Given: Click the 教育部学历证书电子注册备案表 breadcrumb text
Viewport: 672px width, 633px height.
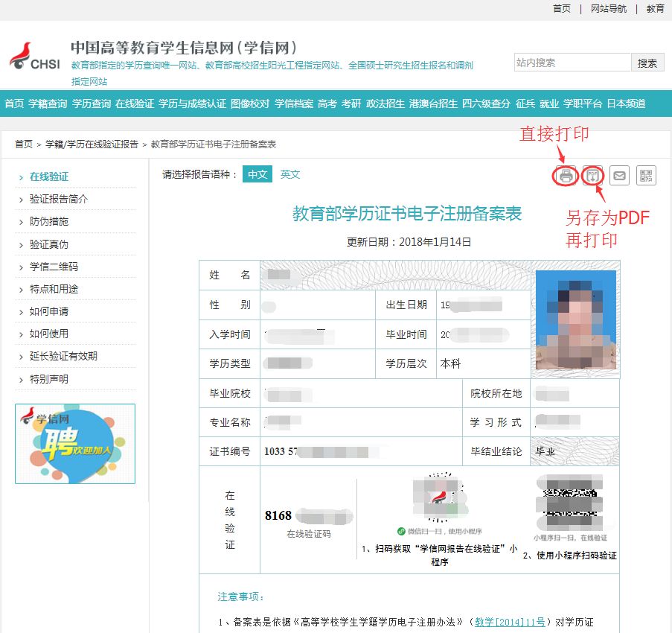Looking at the screenshot, I should [214, 144].
